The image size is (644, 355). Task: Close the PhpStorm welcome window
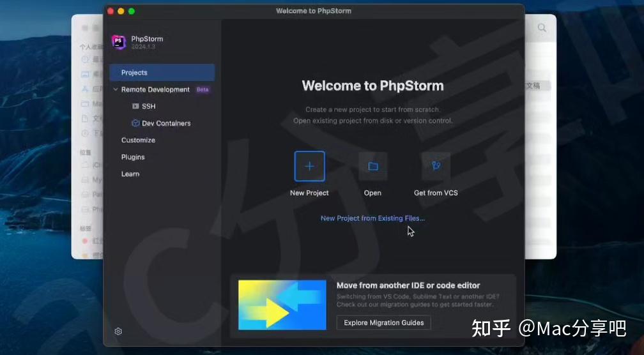[111, 11]
